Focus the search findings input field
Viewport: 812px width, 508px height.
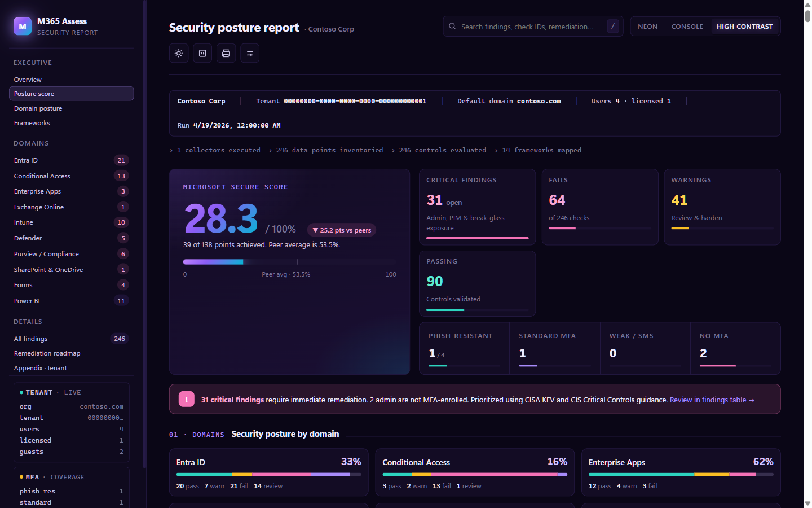click(x=532, y=27)
